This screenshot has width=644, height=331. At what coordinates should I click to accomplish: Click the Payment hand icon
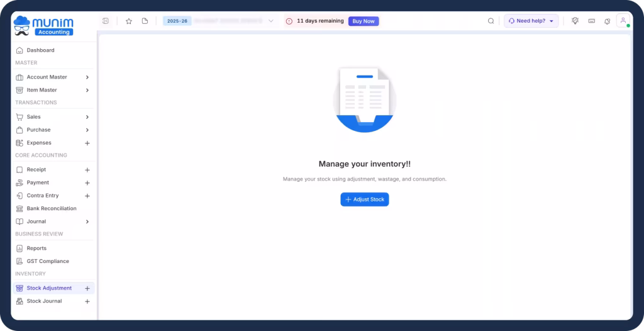coord(19,182)
